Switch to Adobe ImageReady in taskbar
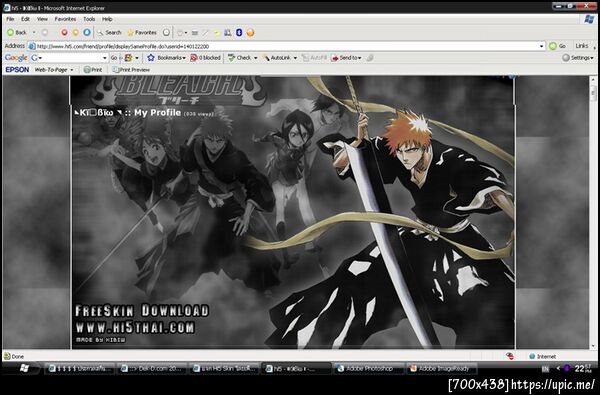Image resolution: width=600 pixels, height=395 pixels. [x=441, y=369]
